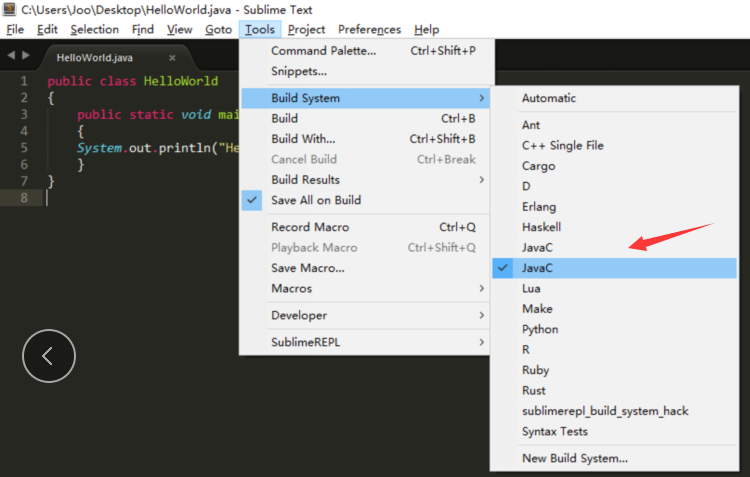Image resolution: width=750 pixels, height=477 pixels.
Task: Open the Selection menu
Action: point(94,30)
